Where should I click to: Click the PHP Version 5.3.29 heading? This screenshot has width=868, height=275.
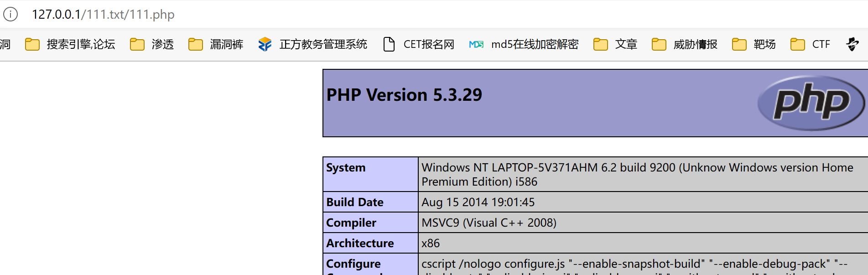coord(404,95)
